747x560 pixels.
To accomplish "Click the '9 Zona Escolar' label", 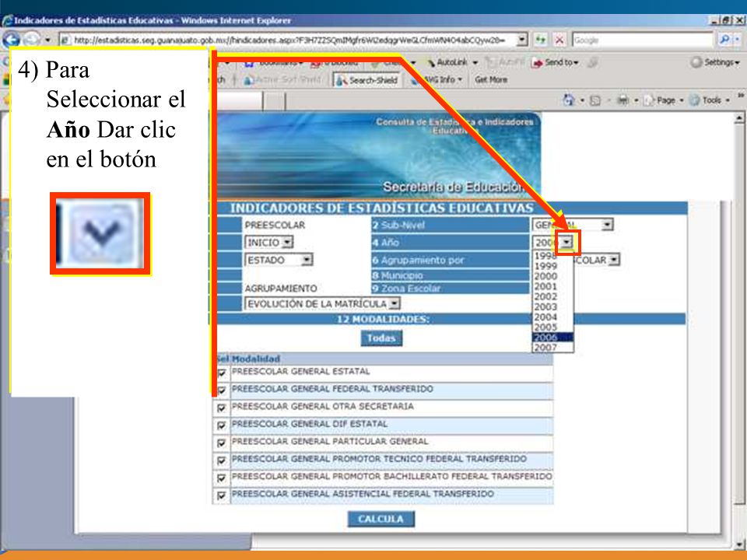I will [406, 288].
